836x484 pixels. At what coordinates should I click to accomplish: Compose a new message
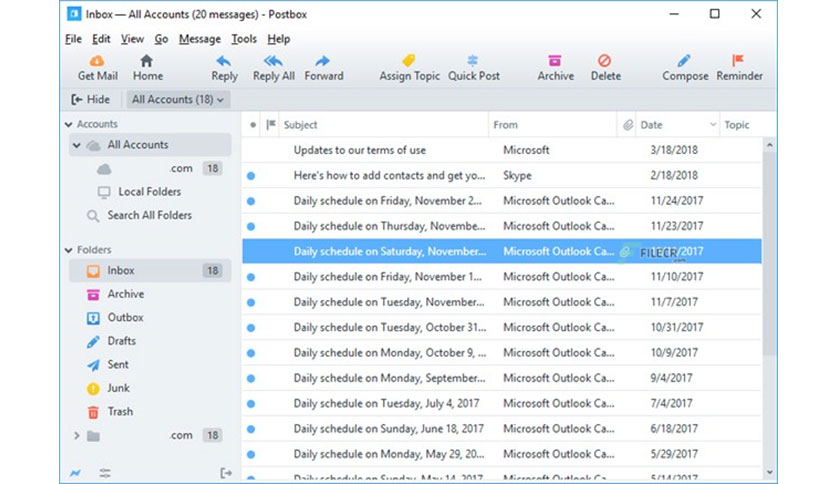pos(685,68)
